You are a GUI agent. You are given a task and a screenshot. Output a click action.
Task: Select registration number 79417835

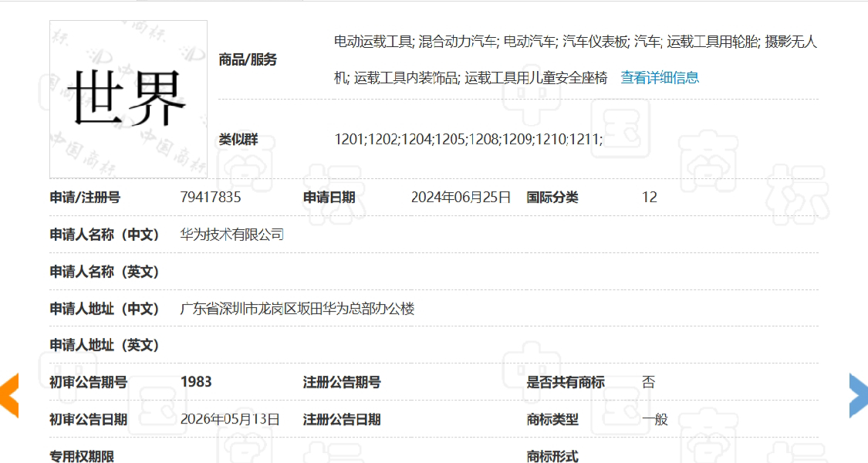coord(211,198)
